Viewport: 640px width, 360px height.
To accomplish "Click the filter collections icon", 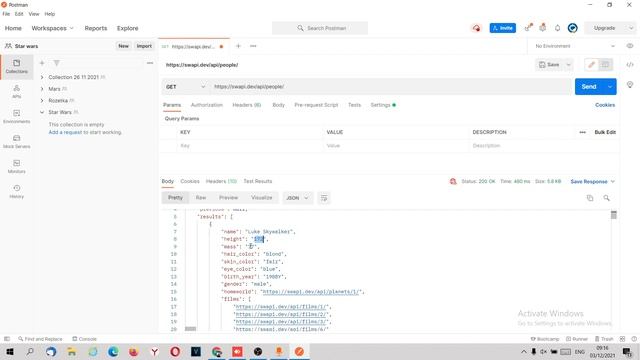I will 56,63.
